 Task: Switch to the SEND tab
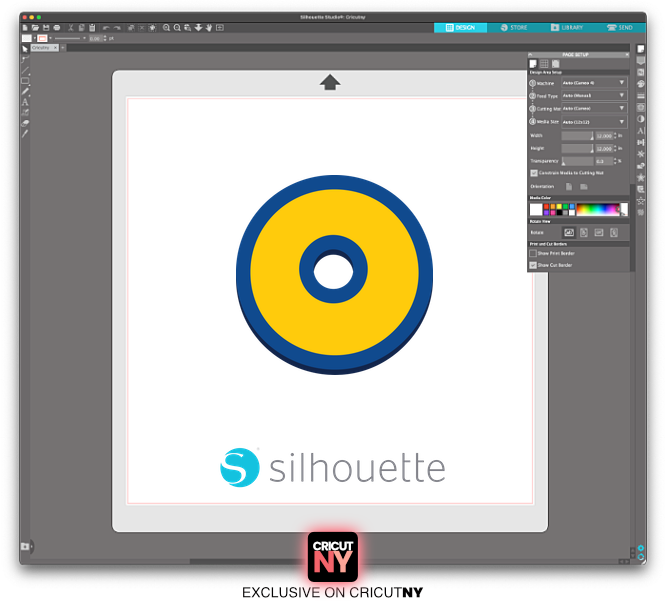pyautogui.click(x=620, y=28)
